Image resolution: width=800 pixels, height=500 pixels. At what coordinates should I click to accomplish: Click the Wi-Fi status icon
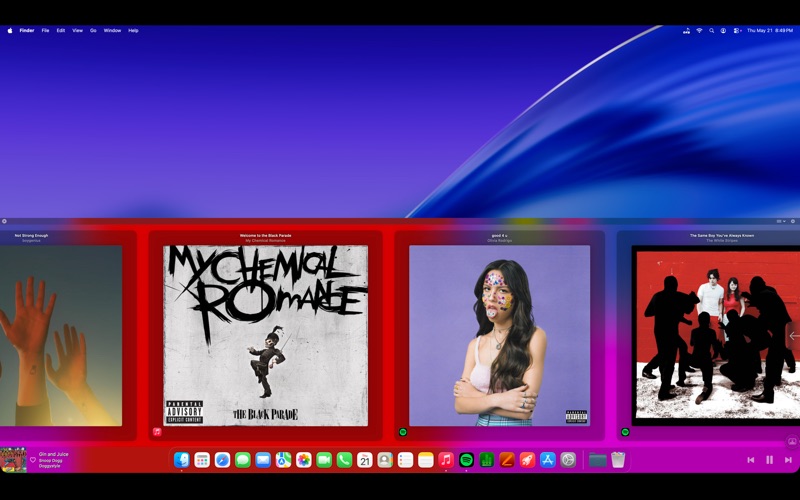click(x=699, y=31)
